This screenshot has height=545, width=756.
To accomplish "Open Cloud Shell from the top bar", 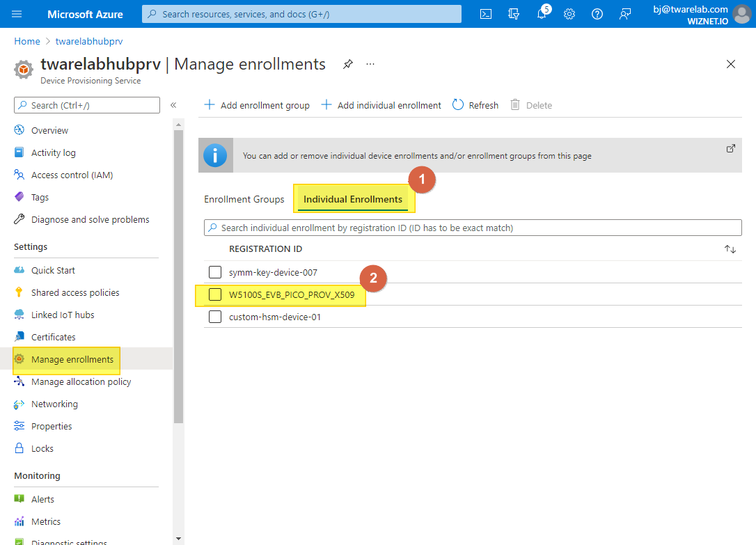I will tap(486, 14).
